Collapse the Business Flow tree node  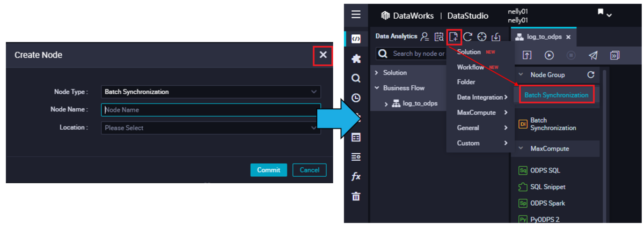pos(377,88)
